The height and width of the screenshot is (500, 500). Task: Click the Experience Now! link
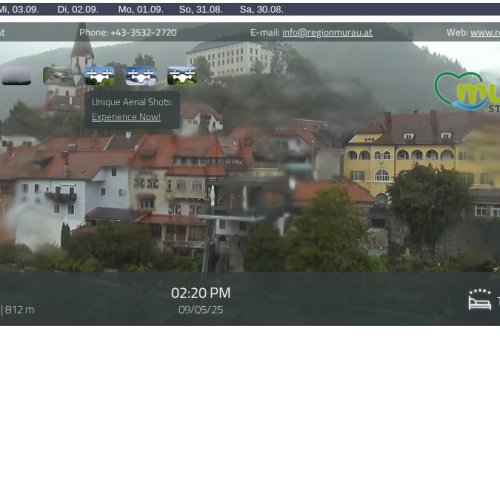[126, 117]
